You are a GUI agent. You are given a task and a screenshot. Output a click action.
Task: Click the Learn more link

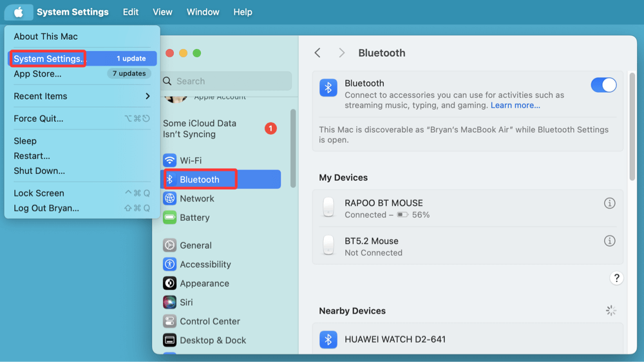tap(515, 105)
